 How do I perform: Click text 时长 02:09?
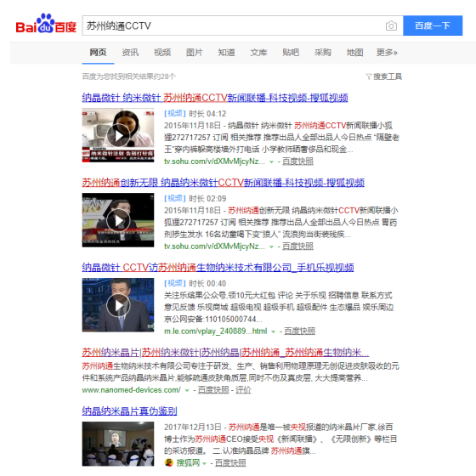(x=207, y=199)
